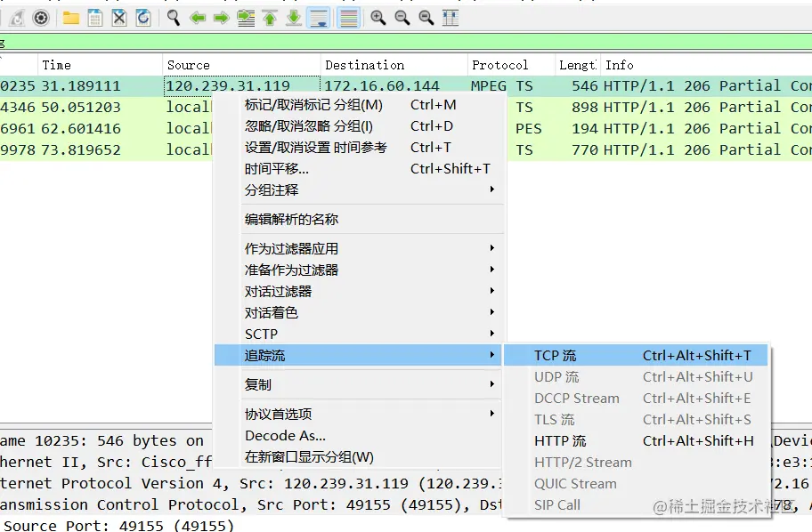Click the Protocol column header
812x532 pixels.
[x=499, y=64]
